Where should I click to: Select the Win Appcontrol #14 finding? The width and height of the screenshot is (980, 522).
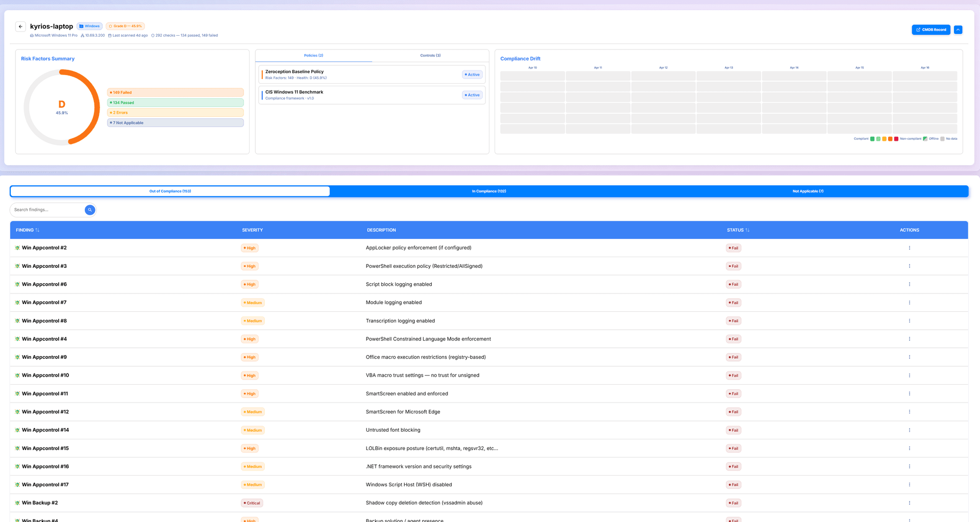pos(45,430)
